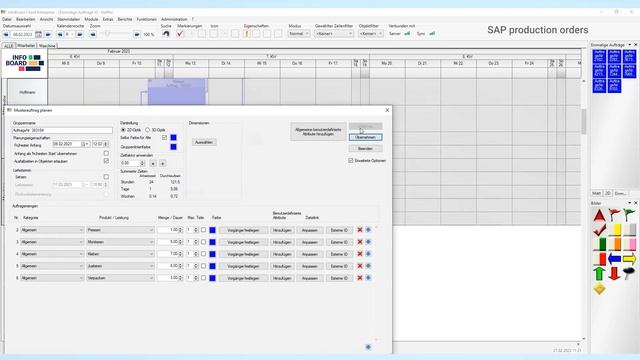Click the Auswählen button under Dimensionen
640x360 pixels.
tap(204, 142)
